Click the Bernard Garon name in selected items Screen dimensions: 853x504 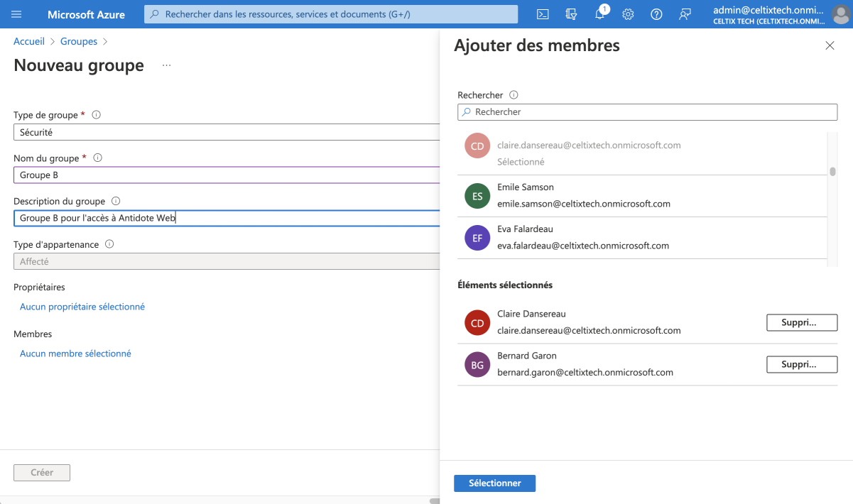[x=527, y=356]
